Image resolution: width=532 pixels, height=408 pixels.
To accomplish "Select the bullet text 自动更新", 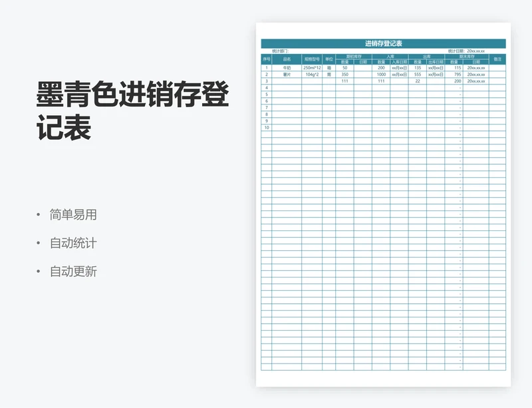I will (x=73, y=272).
